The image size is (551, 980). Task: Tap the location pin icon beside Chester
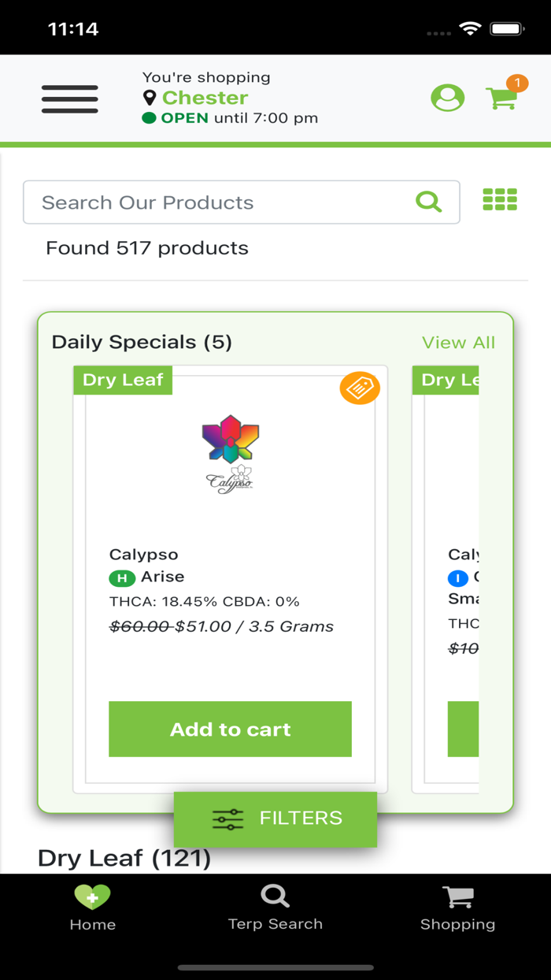tap(150, 98)
